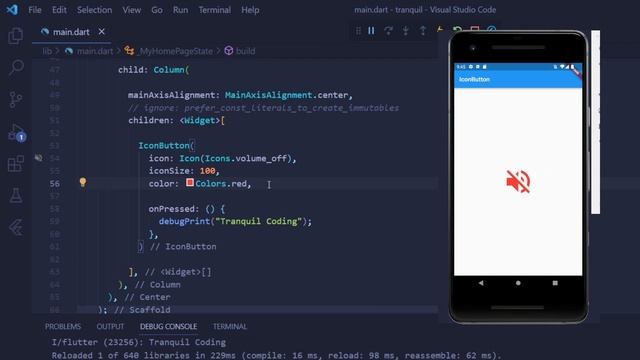Click debug Step Over button
This screenshot has width=640, height=360.
[x=388, y=31]
